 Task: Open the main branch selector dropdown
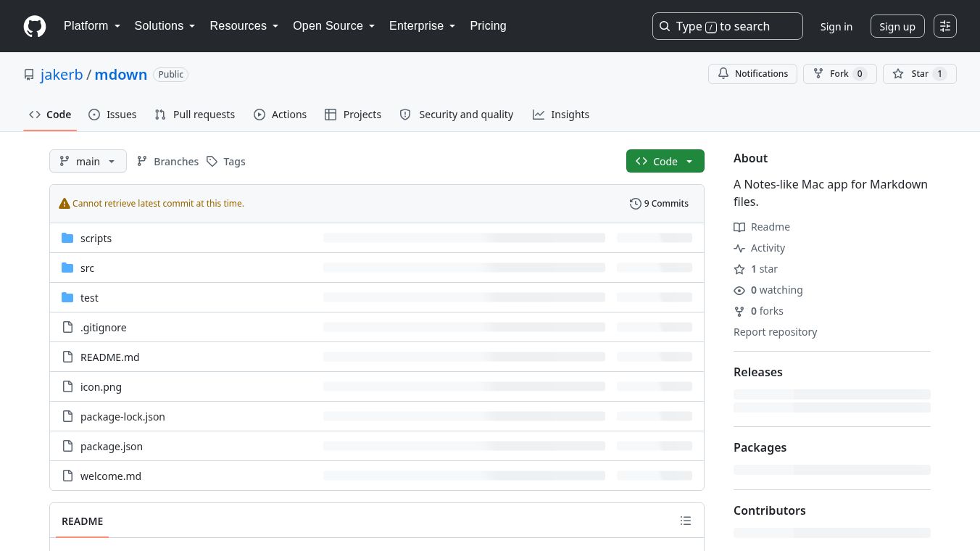point(88,161)
